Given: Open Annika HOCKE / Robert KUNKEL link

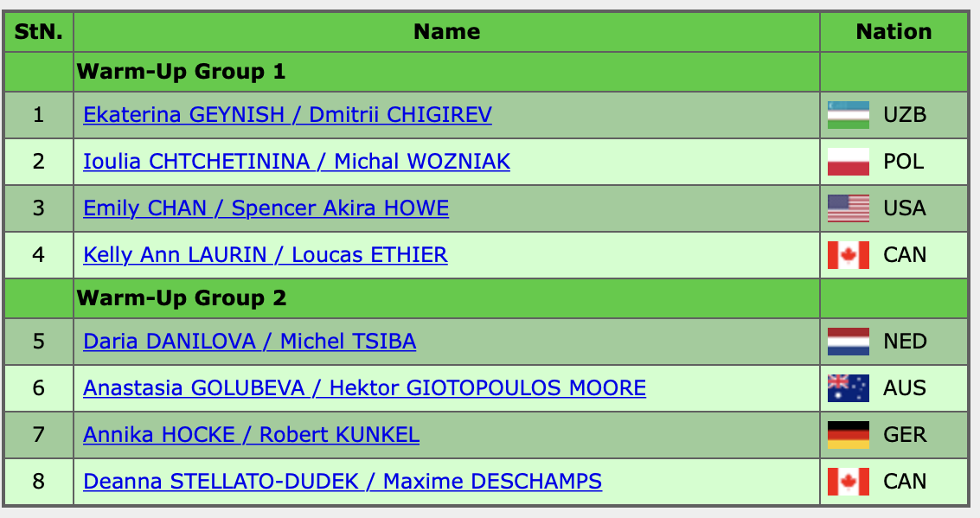Looking at the screenshot, I should (x=251, y=435).
